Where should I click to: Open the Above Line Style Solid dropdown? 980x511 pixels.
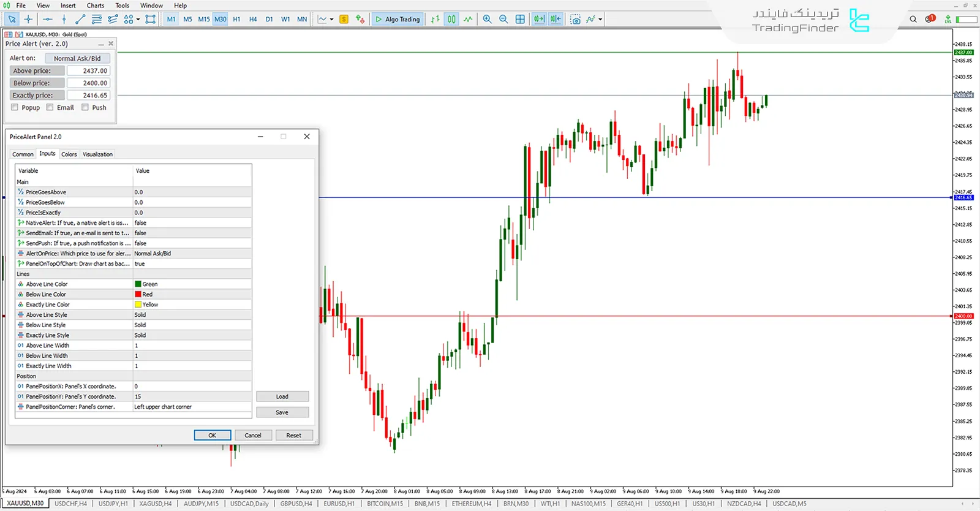(x=192, y=315)
